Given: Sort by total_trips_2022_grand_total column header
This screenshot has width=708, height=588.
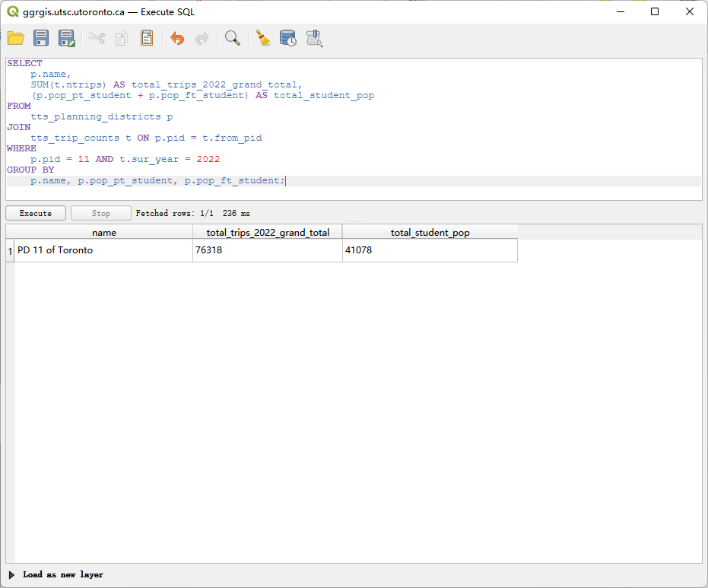Looking at the screenshot, I should click(x=268, y=233).
